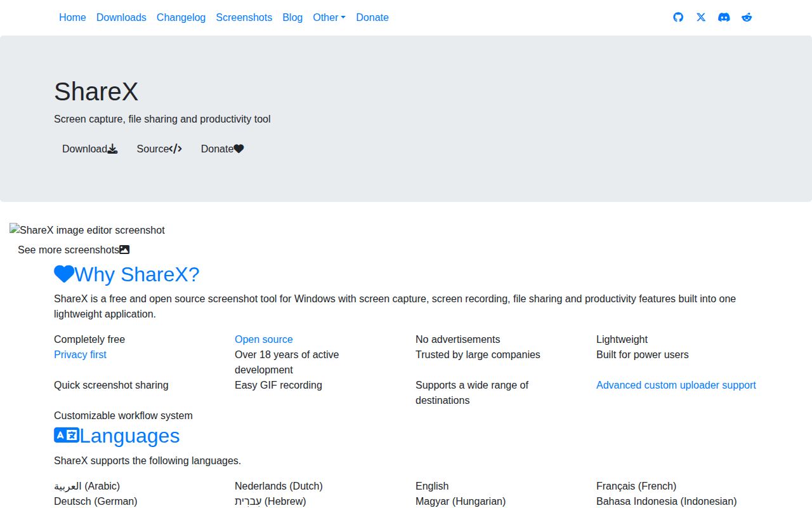The height and width of the screenshot is (508, 812).
Task: Click Built for power users text
Action: coord(642,354)
